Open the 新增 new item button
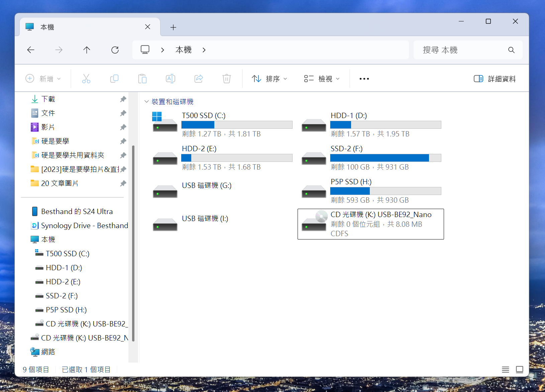The width and height of the screenshot is (545, 392). coord(43,79)
